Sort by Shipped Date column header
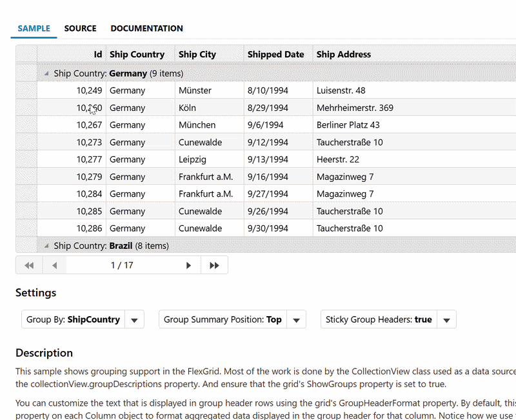 click(279, 54)
